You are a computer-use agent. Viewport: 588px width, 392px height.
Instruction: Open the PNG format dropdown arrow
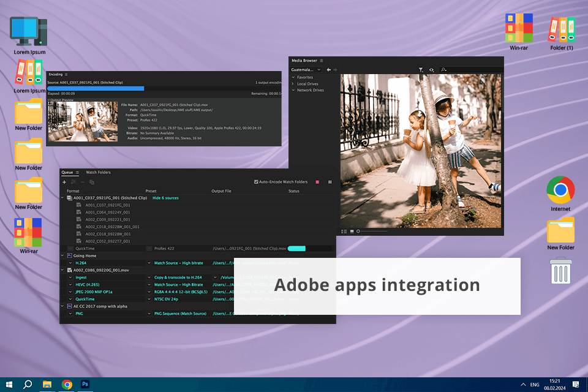70,314
